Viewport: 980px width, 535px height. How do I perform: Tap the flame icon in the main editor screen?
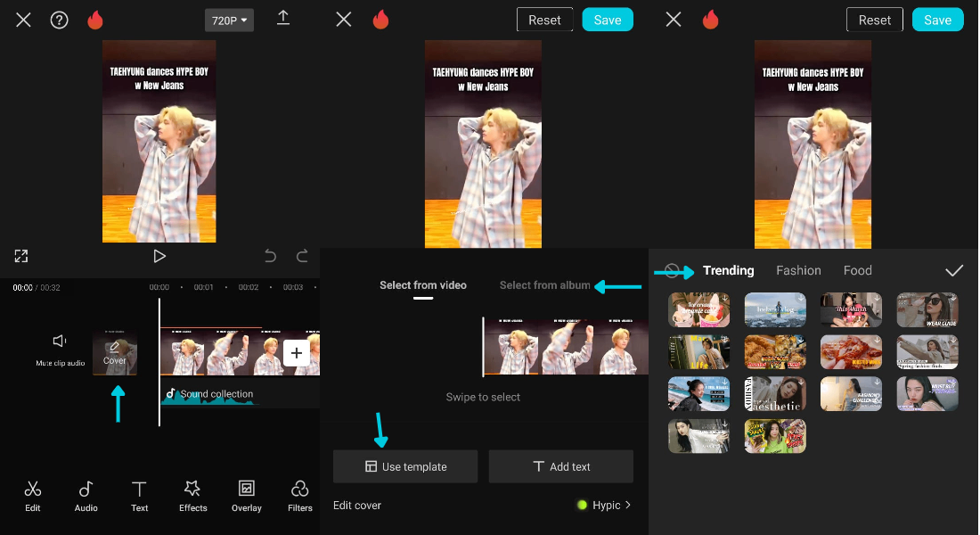[95, 20]
